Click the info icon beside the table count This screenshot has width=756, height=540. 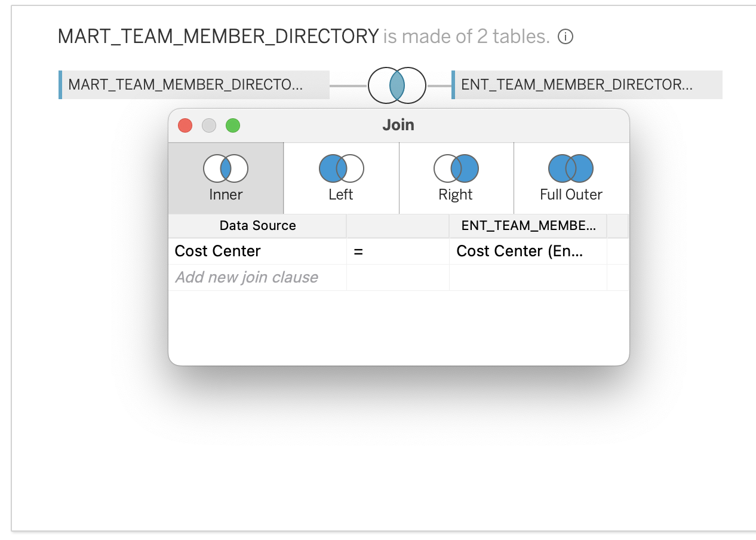tap(565, 37)
